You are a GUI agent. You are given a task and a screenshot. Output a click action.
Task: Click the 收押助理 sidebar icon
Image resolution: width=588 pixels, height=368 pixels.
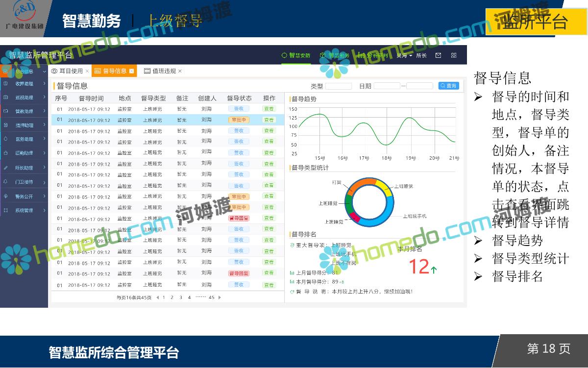click(6, 84)
